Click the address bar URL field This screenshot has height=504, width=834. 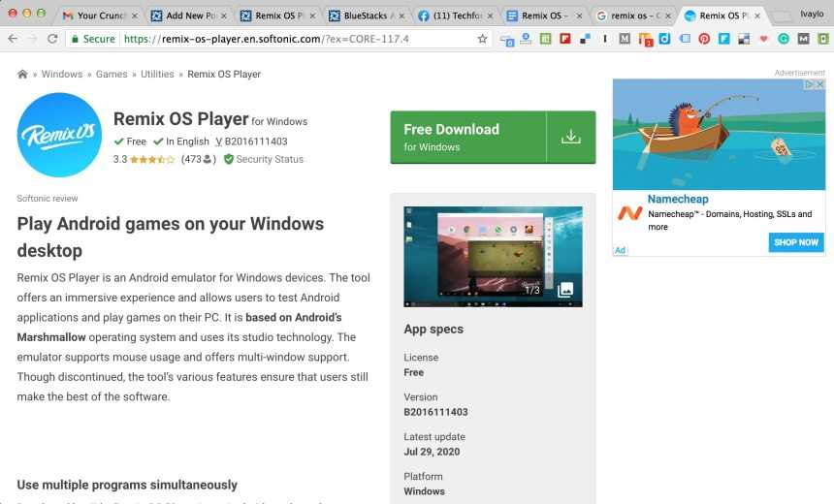coord(272,39)
